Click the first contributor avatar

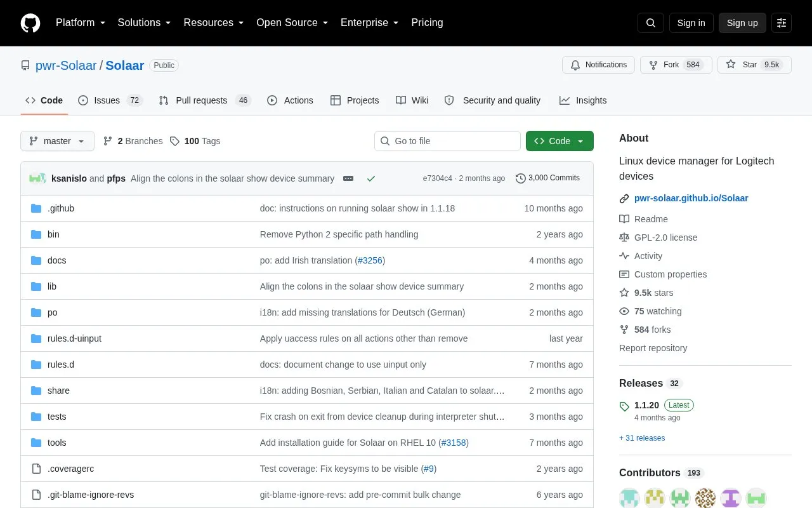(x=629, y=498)
